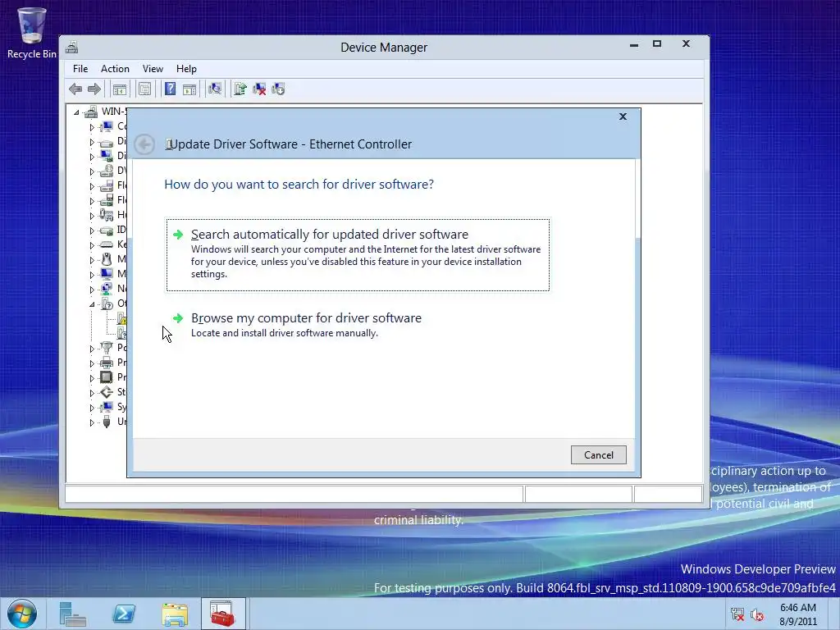The image size is (840, 630).
Task: Toggle the Show/Hide Action Pane toolbar icon
Action: [189, 89]
